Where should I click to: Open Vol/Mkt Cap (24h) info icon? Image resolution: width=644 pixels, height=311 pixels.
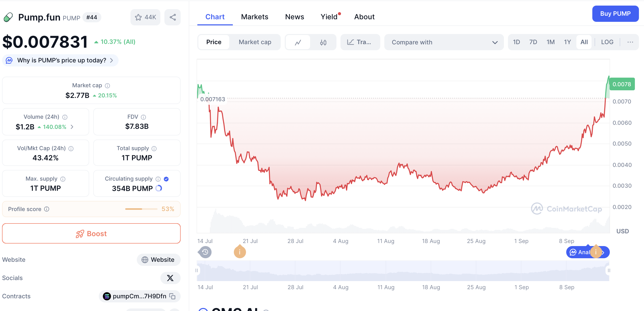pyautogui.click(x=71, y=148)
